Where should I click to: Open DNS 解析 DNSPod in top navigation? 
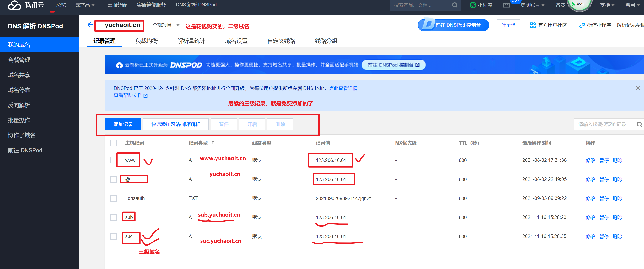(x=196, y=5)
